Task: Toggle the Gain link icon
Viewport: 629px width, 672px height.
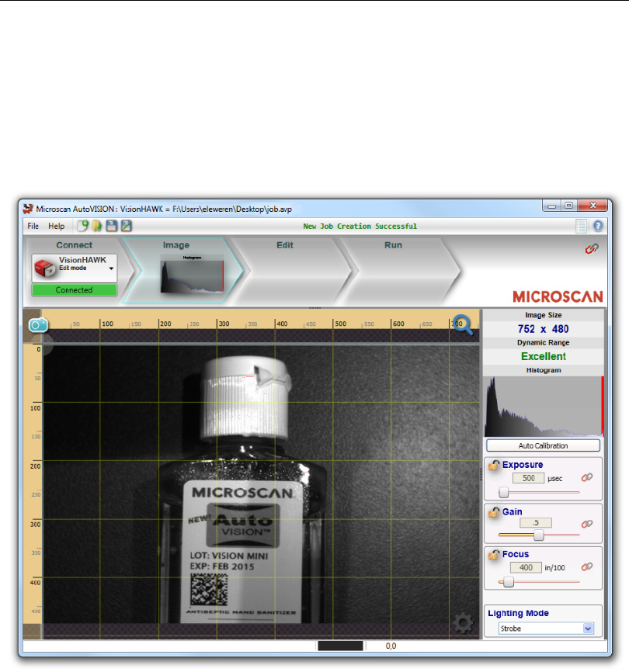Action: pyautogui.click(x=587, y=524)
